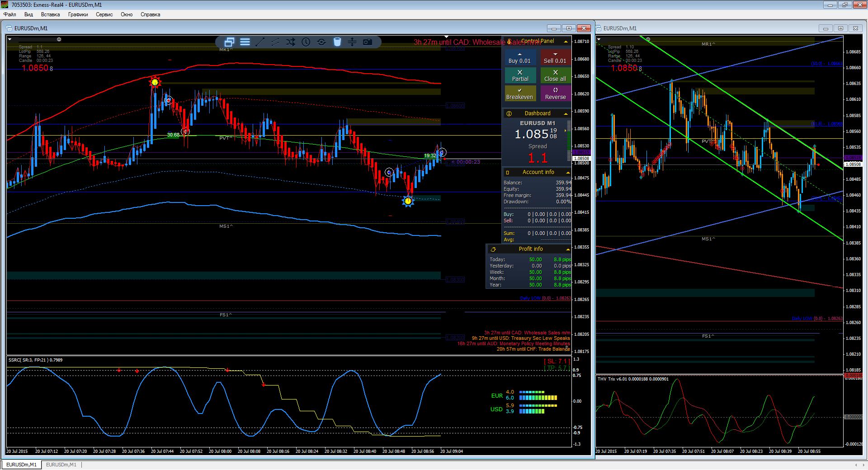The width and height of the screenshot is (868, 470).
Task: Click the Close all button
Action: tap(556, 75)
